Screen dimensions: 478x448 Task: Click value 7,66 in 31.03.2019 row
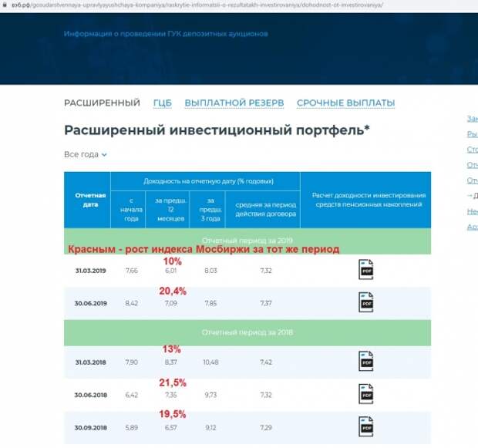[x=132, y=271]
